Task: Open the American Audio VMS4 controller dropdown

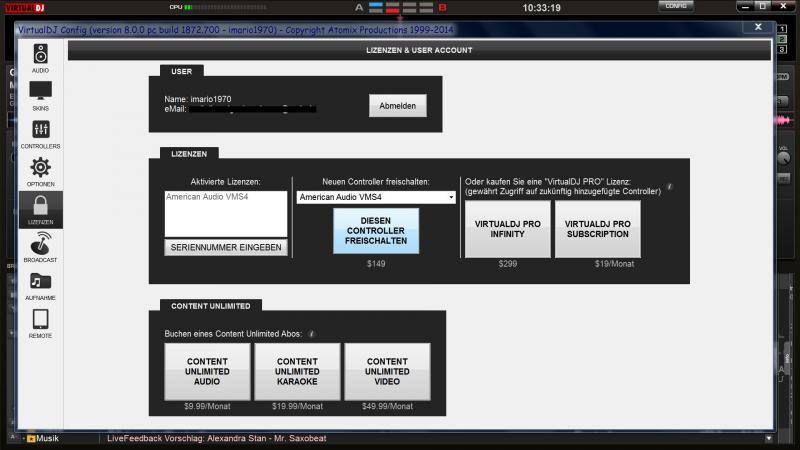Action: 376,197
